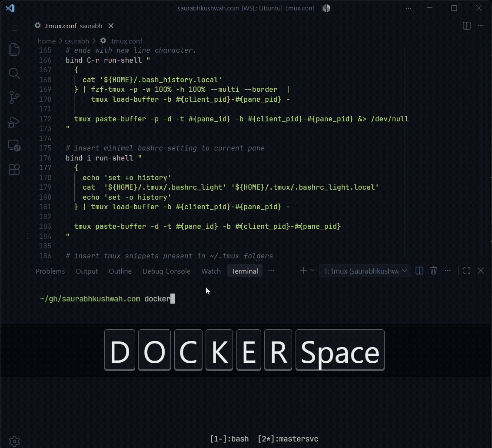This screenshot has height=448, width=492.
Task: Select the tmux window '[1-]:bash' in the status line
Action: tap(229, 438)
